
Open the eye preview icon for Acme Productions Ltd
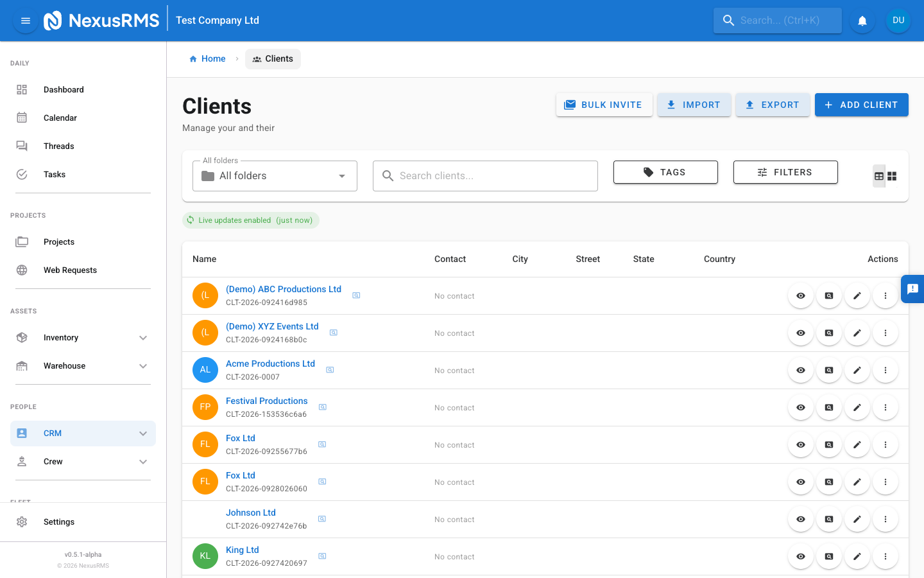click(800, 370)
